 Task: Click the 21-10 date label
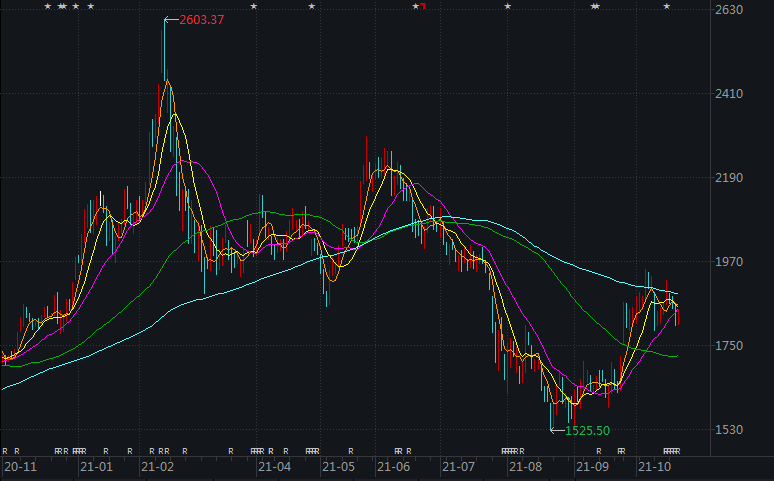(x=655, y=467)
